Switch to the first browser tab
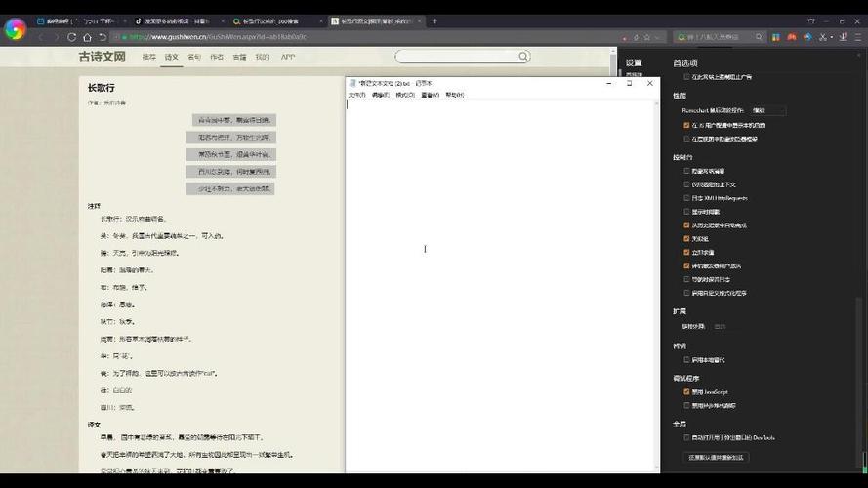 [80, 21]
